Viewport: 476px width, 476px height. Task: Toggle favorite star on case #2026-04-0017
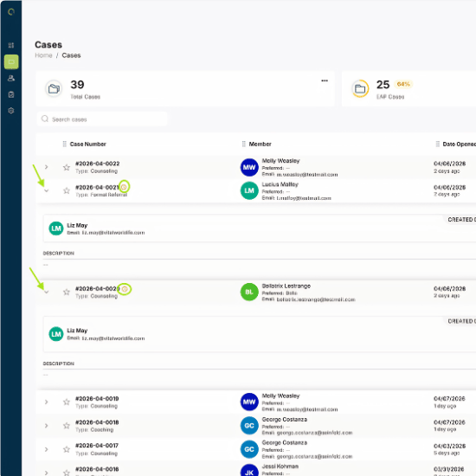[67, 449]
